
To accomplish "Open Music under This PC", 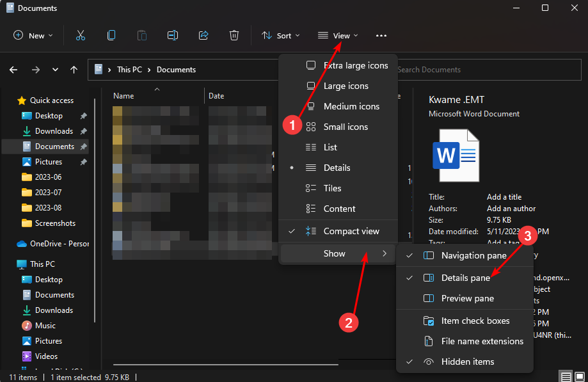I will [39, 326].
